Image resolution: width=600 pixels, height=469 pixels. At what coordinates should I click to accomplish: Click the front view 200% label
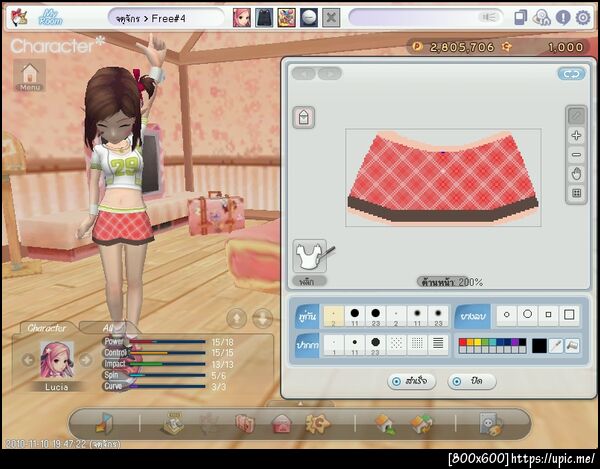click(x=452, y=282)
